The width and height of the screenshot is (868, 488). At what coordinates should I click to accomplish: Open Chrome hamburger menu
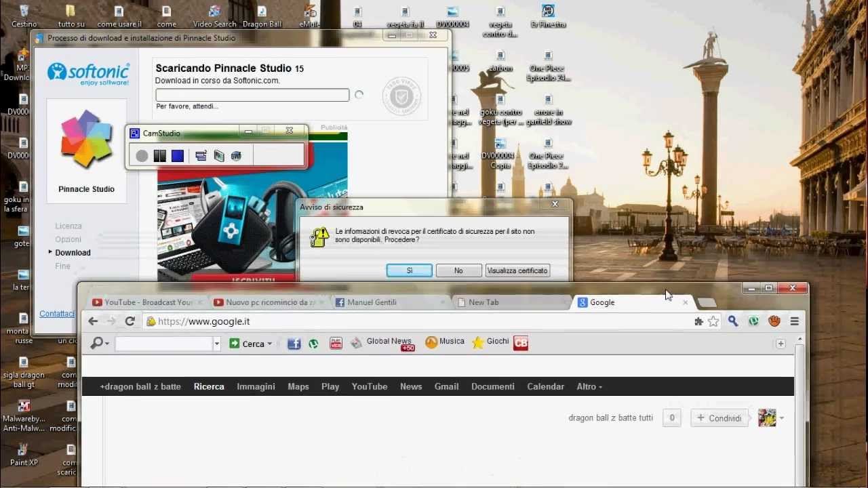click(795, 321)
